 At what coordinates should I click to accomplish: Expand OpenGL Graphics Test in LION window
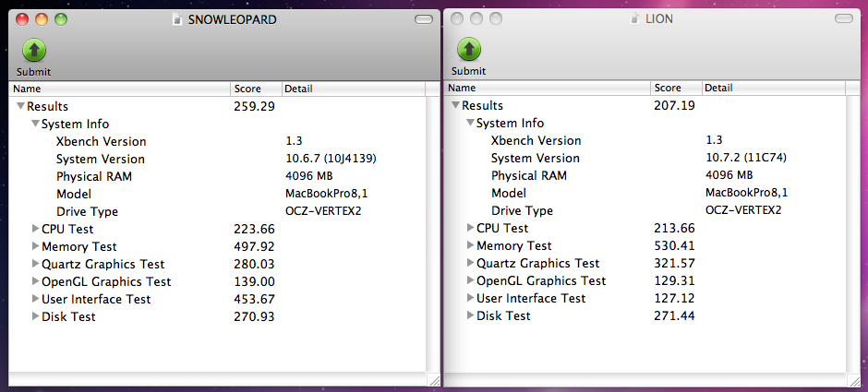[471, 280]
